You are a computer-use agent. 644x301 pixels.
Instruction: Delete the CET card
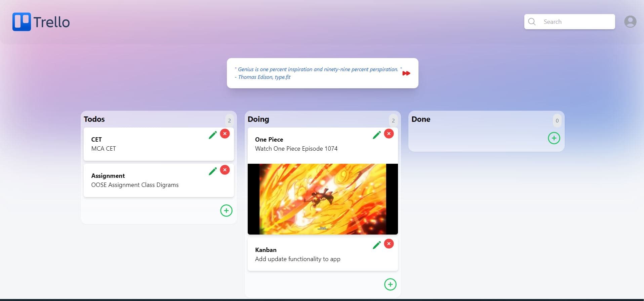point(225,134)
